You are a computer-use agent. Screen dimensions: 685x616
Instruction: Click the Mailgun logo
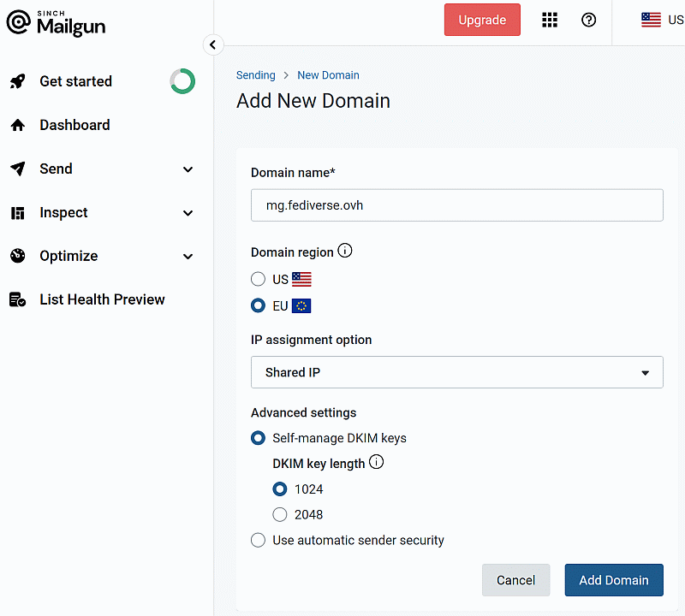57,23
